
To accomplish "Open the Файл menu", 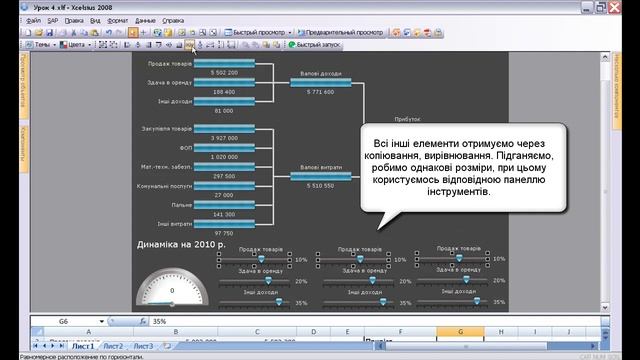I will [x=33, y=20].
